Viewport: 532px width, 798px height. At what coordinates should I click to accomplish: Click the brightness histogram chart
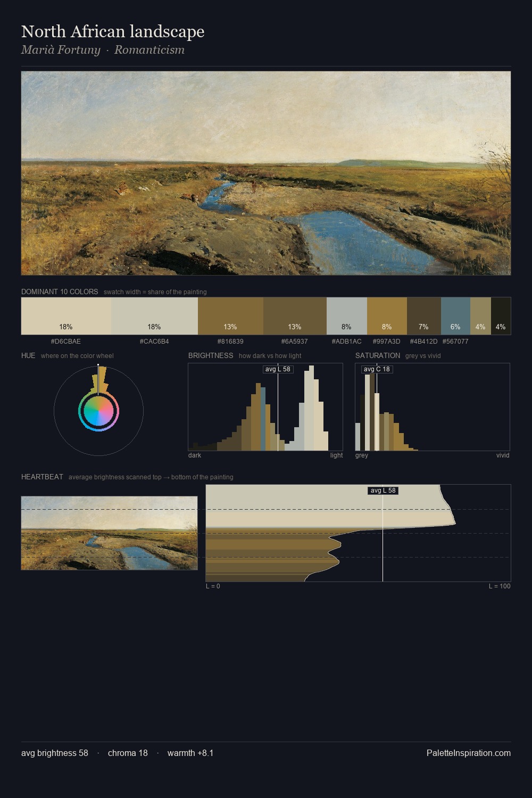265,407
